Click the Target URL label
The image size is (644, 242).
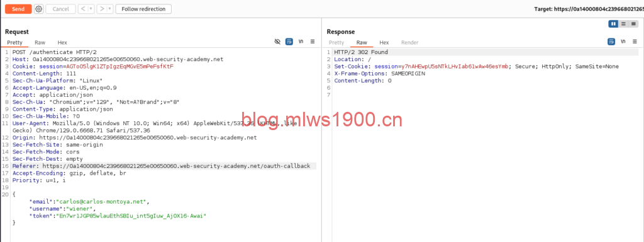[x=589, y=9]
